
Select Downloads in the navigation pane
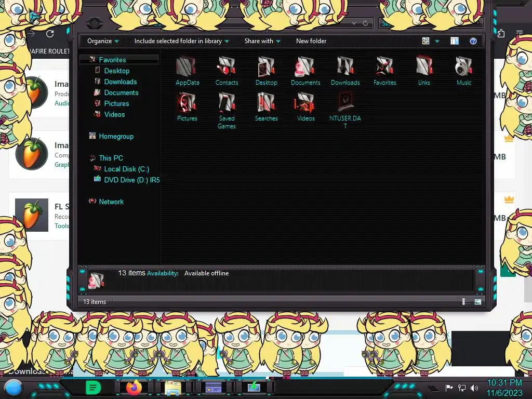click(121, 82)
